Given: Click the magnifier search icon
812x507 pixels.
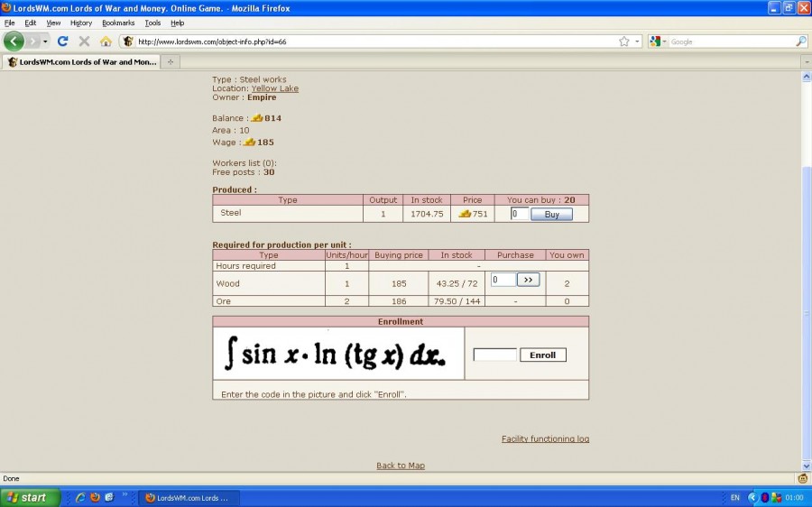Looking at the screenshot, I should tap(800, 41).
